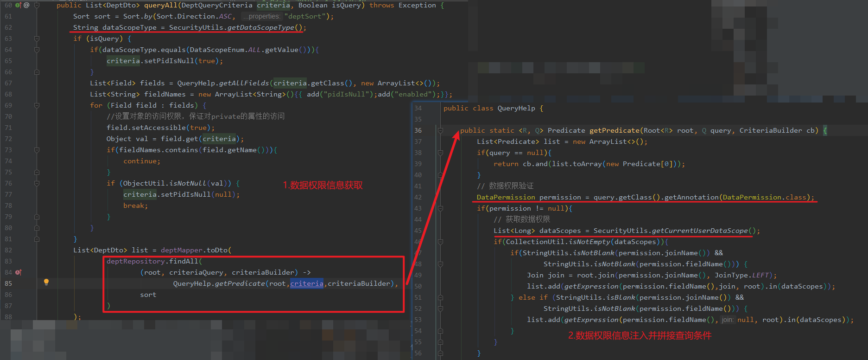Collapse the for loop at line 69
This screenshot has width=868, height=360.
pos(37,105)
